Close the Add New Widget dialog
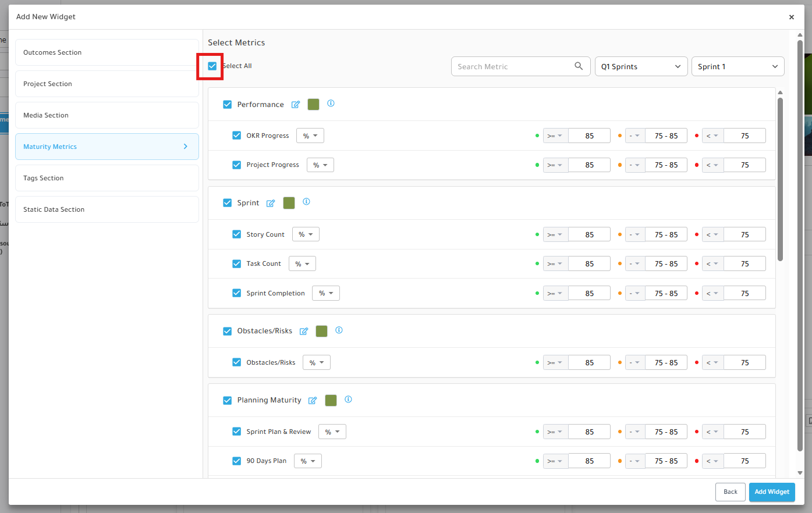This screenshot has height=513, width=812. click(x=792, y=17)
